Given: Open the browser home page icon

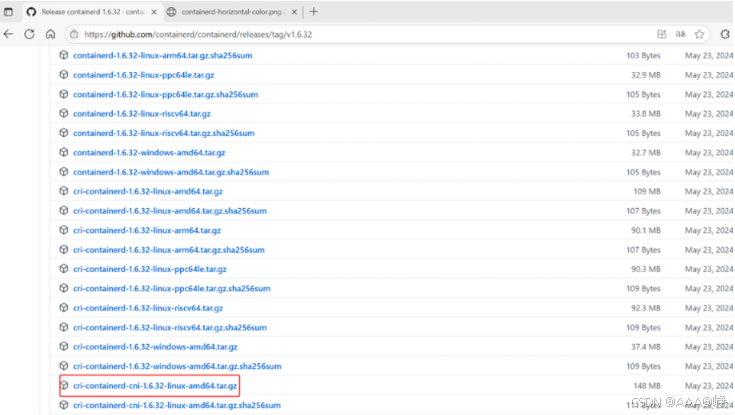Looking at the screenshot, I should pyautogui.click(x=51, y=34).
